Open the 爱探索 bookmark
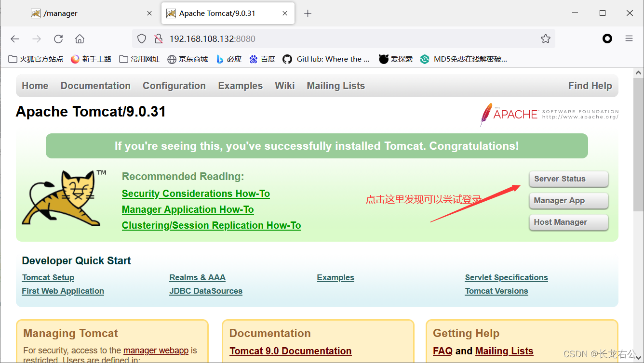The width and height of the screenshot is (644, 363). (396, 59)
